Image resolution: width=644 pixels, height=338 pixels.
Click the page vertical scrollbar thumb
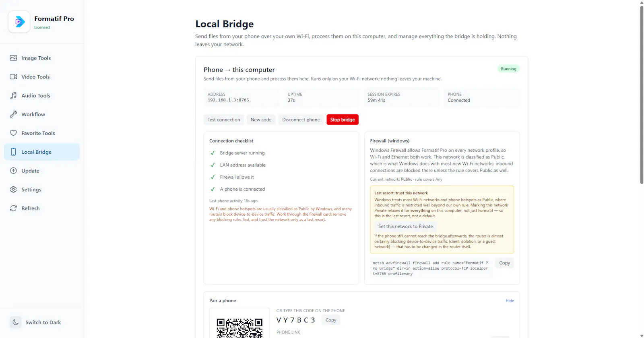(642, 95)
